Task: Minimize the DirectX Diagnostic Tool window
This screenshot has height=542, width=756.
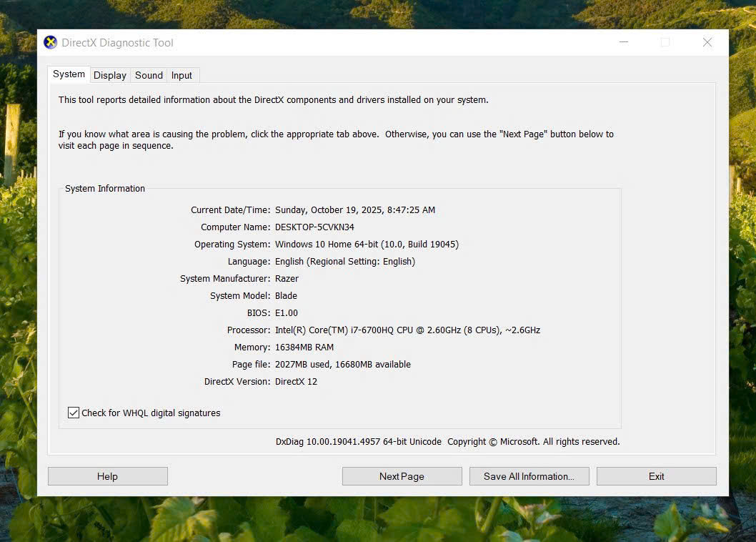Action: 624,42
